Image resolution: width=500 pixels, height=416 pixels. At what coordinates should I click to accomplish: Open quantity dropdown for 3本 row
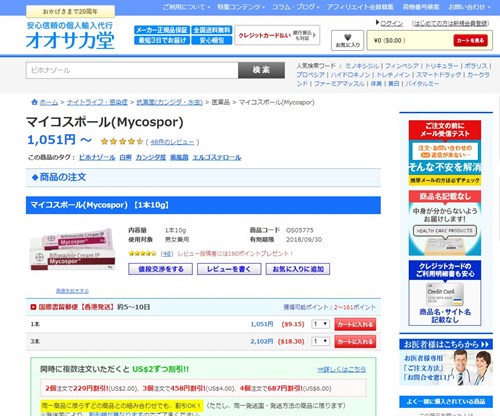pos(320,341)
